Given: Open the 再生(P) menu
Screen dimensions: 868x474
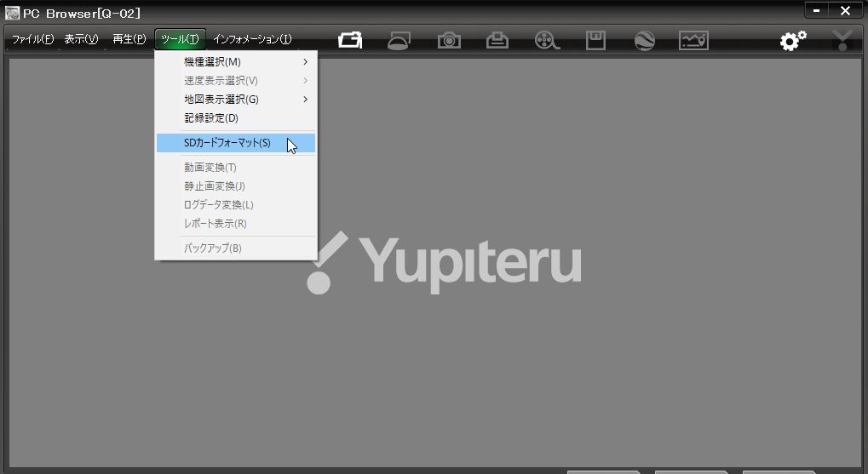Looking at the screenshot, I should click(x=129, y=39).
